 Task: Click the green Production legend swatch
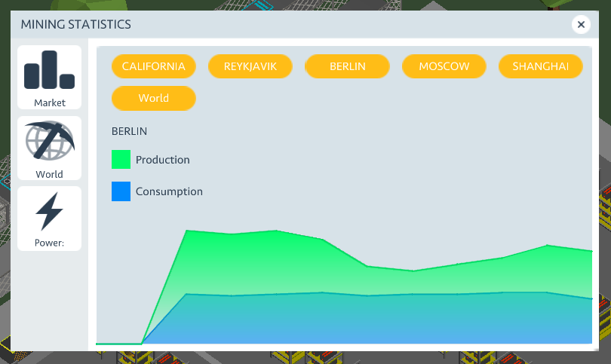coord(121,159)
